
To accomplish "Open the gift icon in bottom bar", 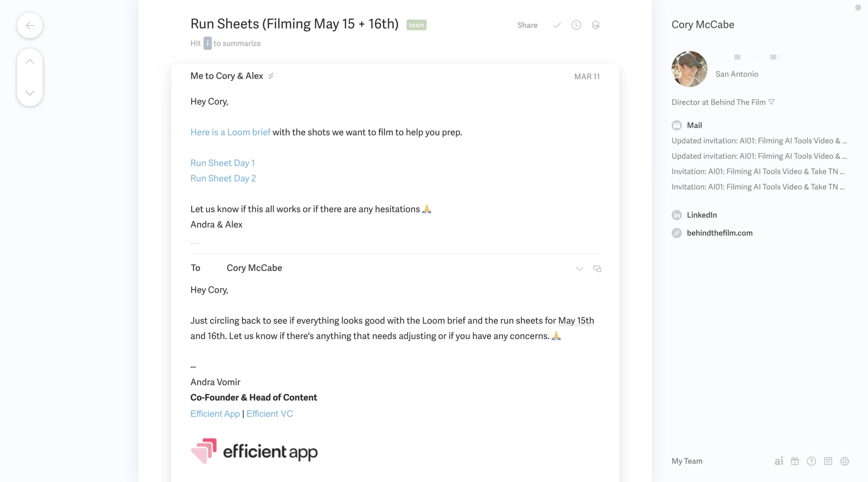I will (795, 461).
